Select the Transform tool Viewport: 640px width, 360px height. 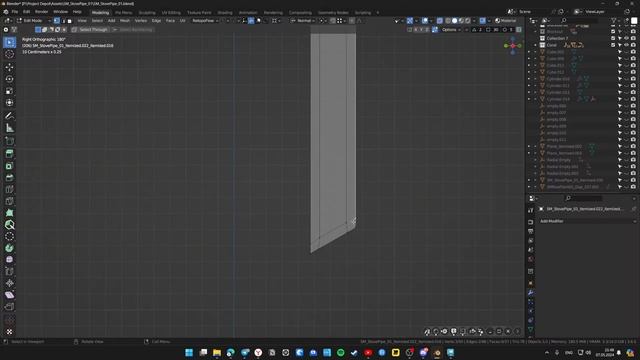click(x=9, y=102)
